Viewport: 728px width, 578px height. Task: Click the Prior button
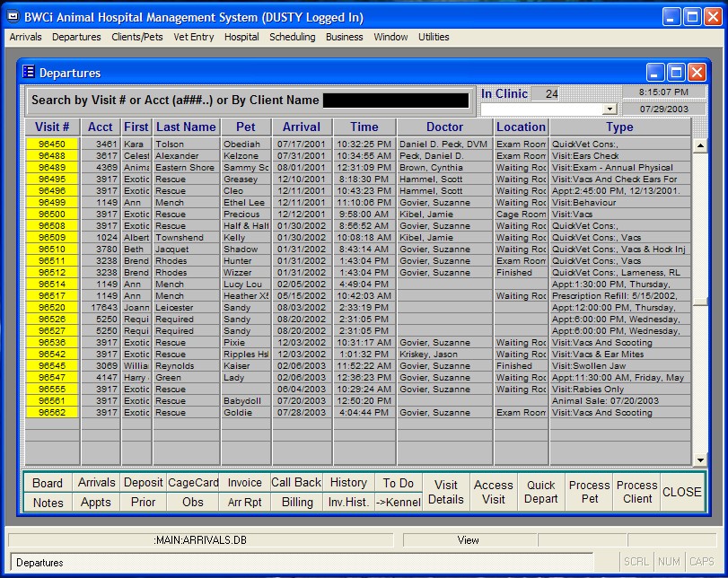143,503
